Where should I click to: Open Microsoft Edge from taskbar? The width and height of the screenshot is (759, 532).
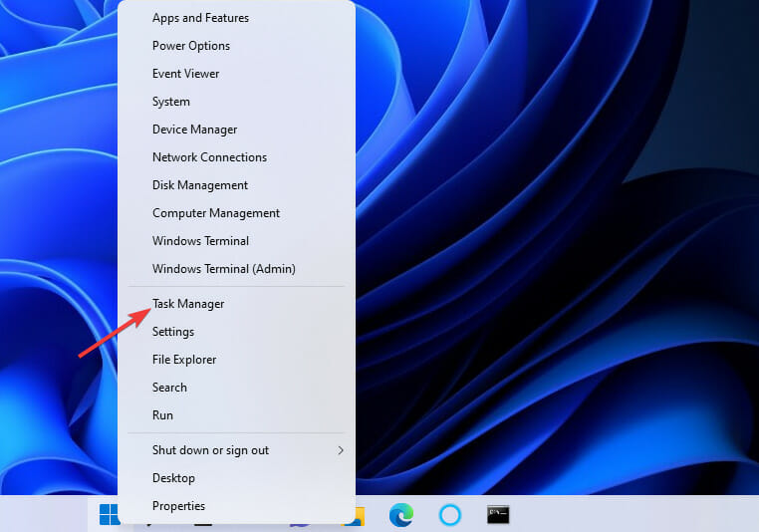pyautogui.click(x=401, y=515)
